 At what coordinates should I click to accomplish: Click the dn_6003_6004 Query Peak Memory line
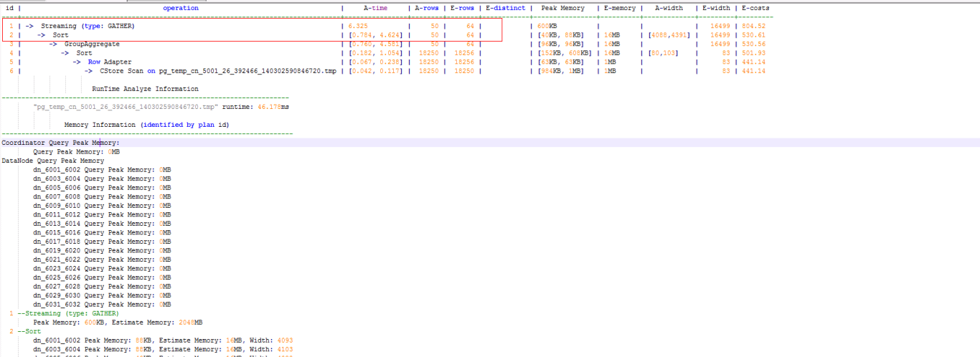(102, 178)
